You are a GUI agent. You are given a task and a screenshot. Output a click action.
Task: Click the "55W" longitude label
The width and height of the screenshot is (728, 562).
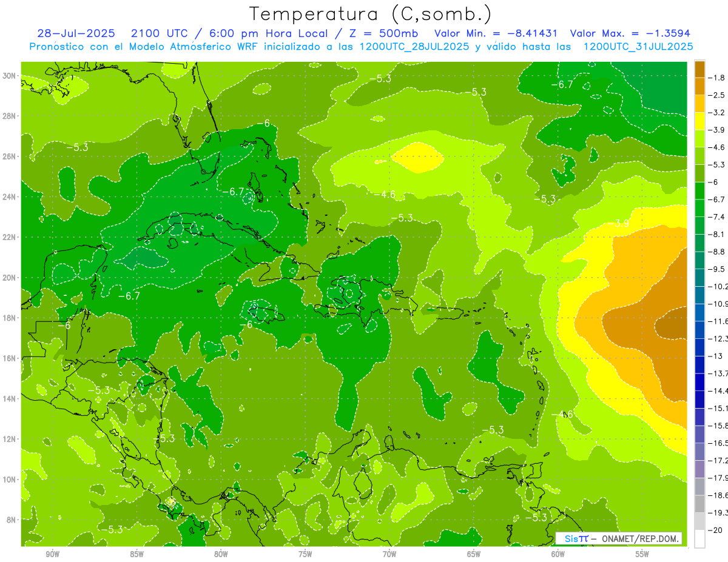pyautogui.click(x=642, y=554)
